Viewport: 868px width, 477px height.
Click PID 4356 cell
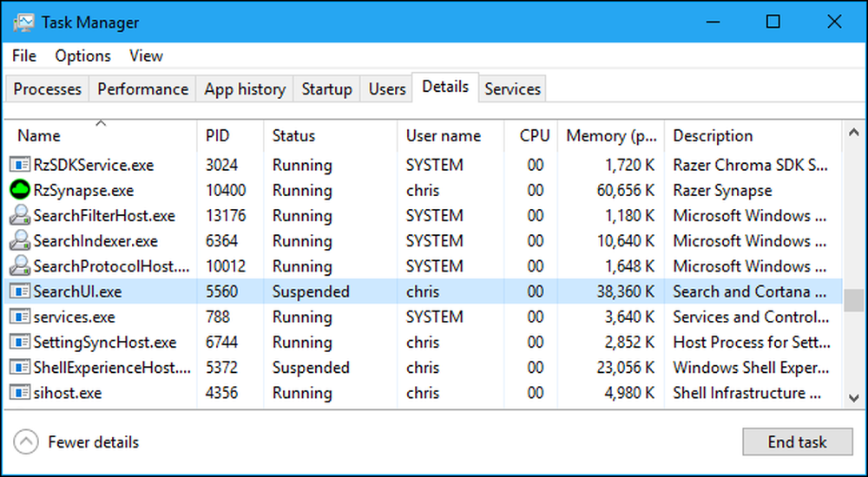(222, 393)
